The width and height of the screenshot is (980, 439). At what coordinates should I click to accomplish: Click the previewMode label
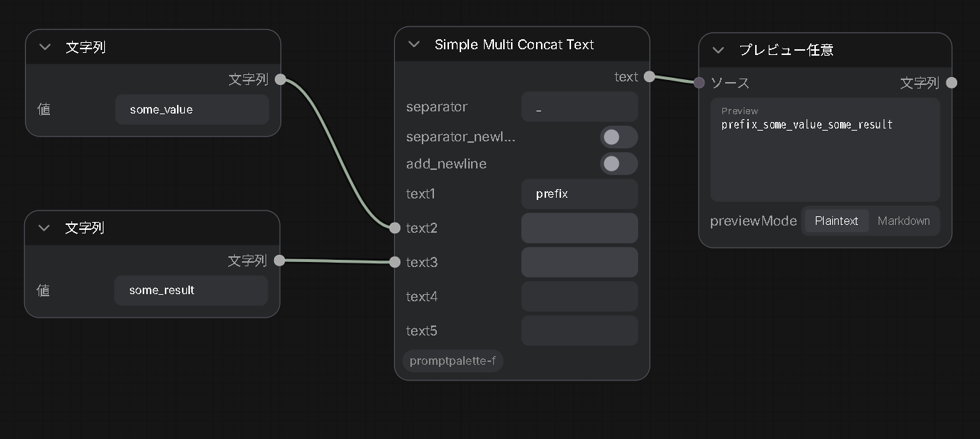754,221
